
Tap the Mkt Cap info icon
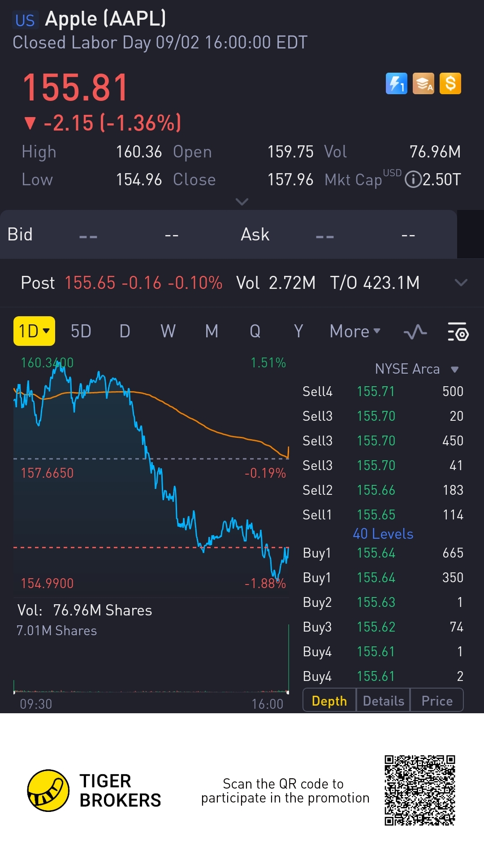(412, 180)
